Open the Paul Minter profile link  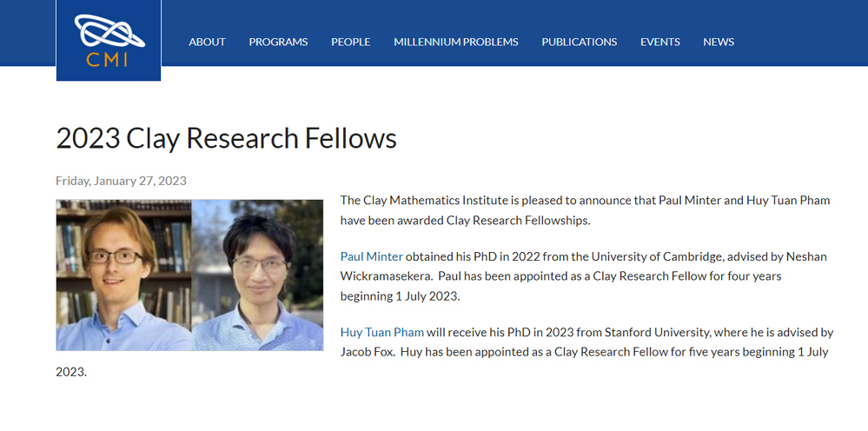(x=372, y=256)
